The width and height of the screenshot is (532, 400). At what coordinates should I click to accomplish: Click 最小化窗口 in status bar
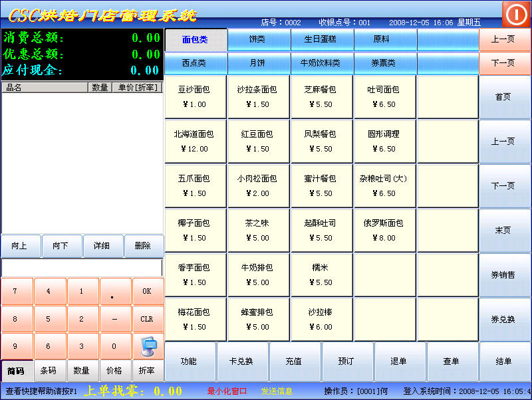click(x=227, y=391)
